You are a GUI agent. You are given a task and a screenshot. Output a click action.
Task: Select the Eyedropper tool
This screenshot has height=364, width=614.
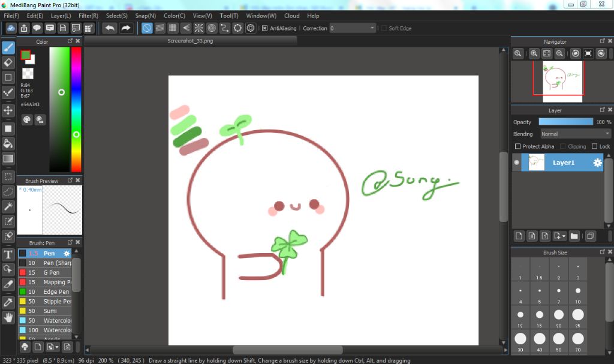pos(8,302)
